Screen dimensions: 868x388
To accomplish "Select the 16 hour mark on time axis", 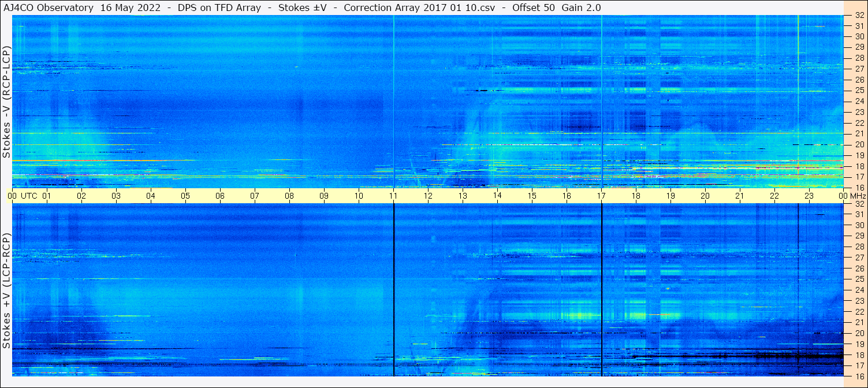I will tap(567, 196).
